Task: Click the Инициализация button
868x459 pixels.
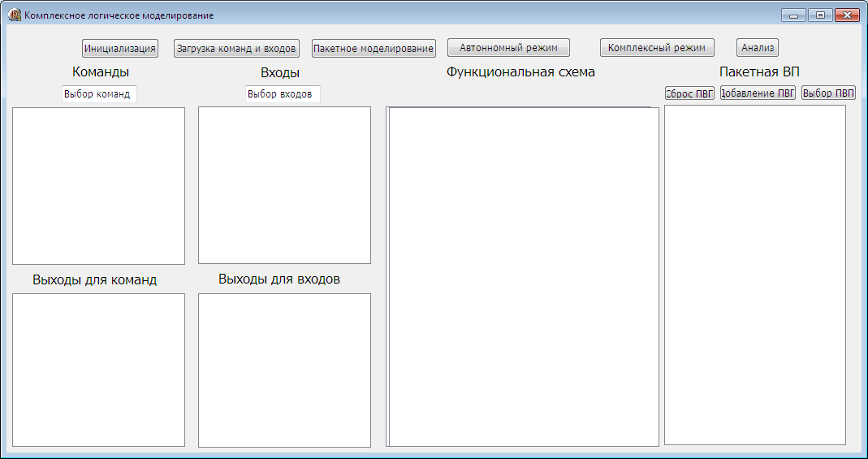Action: click(119, 48)
